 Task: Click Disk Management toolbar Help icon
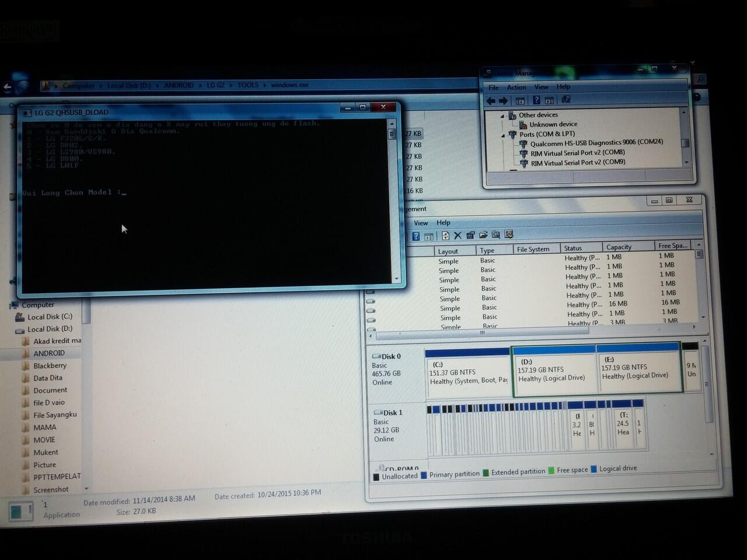[416, 236]
